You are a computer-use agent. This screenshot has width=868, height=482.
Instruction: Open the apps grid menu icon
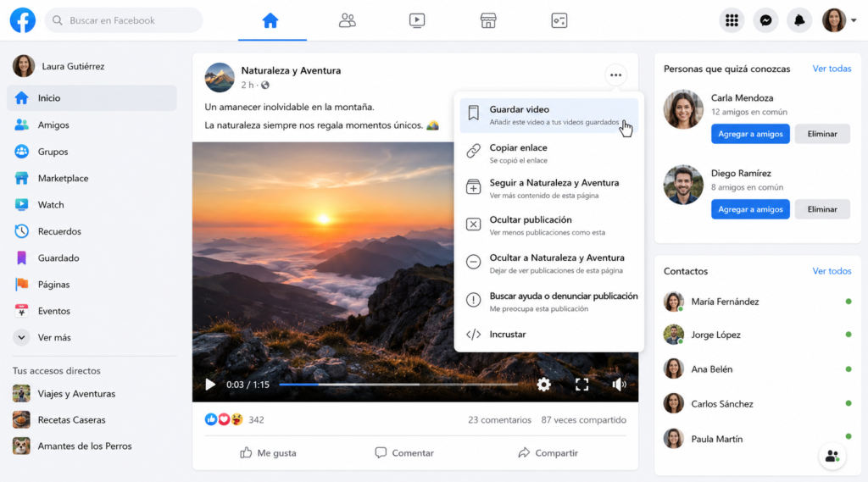click(x=732, y=20)
